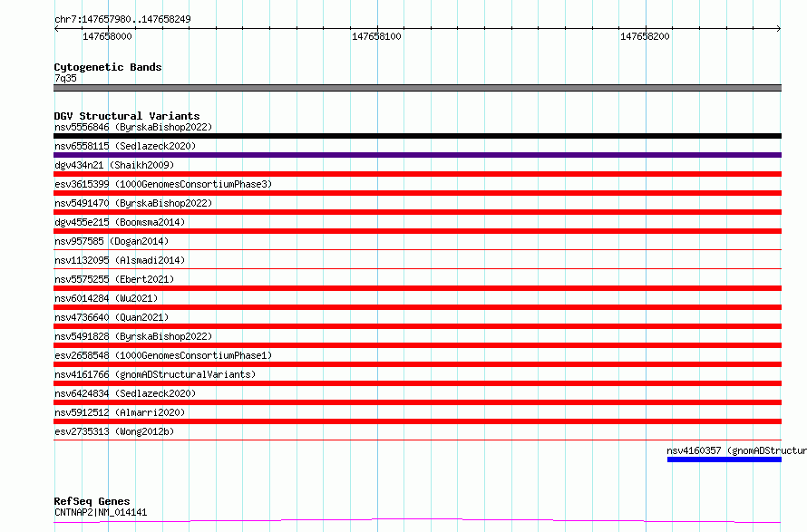Select the 7q35 band label
This screenshot has width=807, height=532.
point(65,78)
